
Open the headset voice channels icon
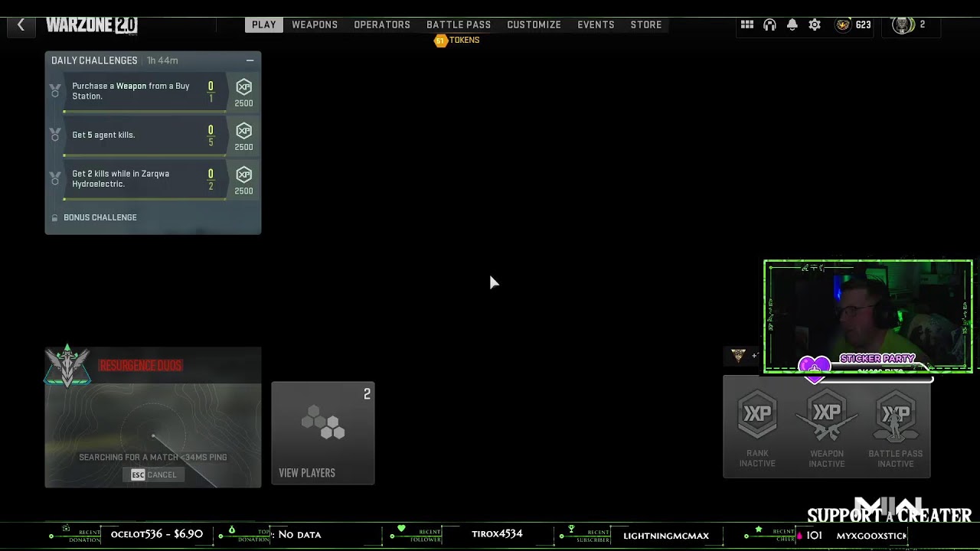[770, 24]
